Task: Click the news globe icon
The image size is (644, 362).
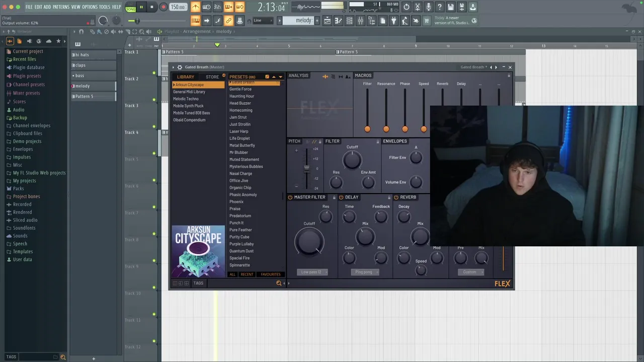Action: pos(474,21)
